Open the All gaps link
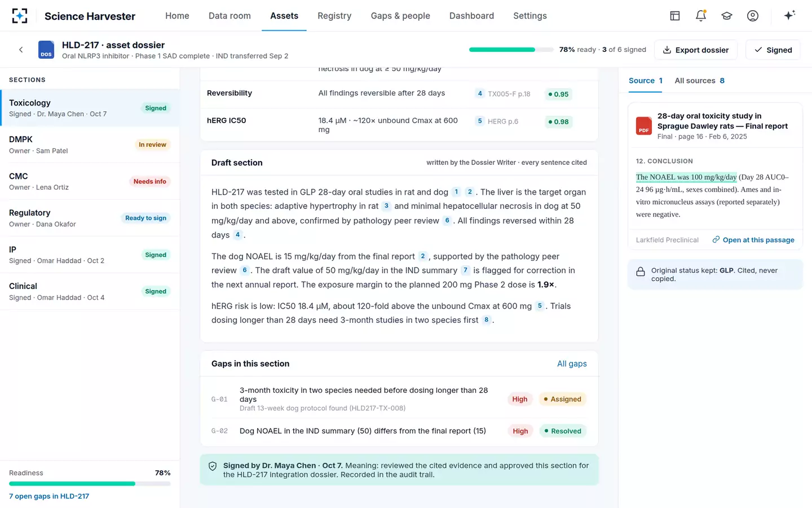The image size is (812, 508). 572,364
